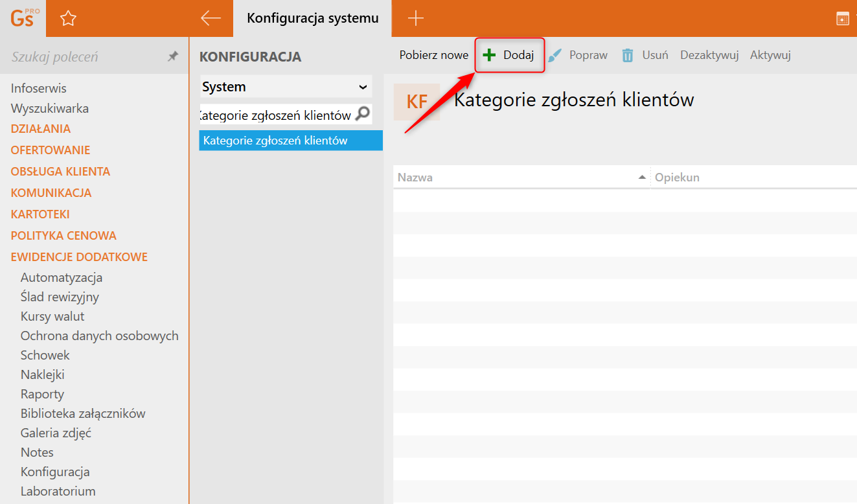The image size is (857, 504).
Task: Pin the command search panel
Action: coord(173,56)
